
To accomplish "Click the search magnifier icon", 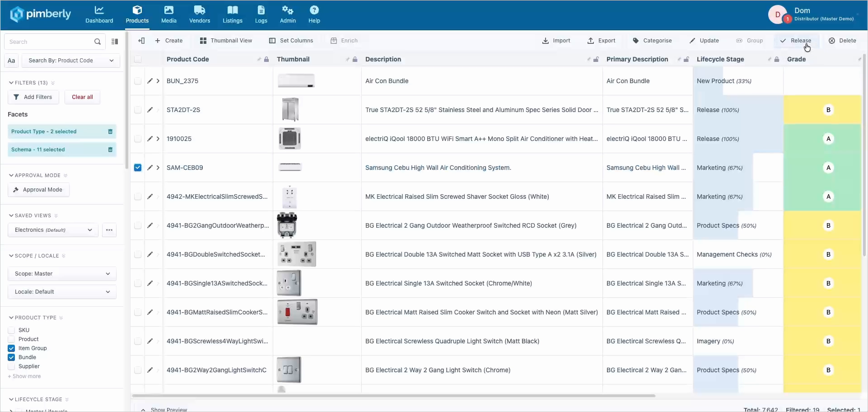I will 97,42.
